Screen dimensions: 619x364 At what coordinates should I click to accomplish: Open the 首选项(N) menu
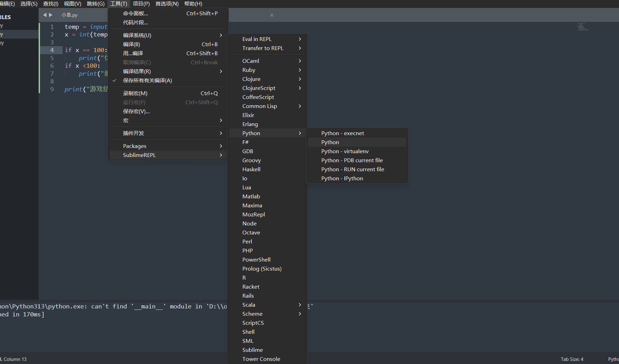coord(167,4)
